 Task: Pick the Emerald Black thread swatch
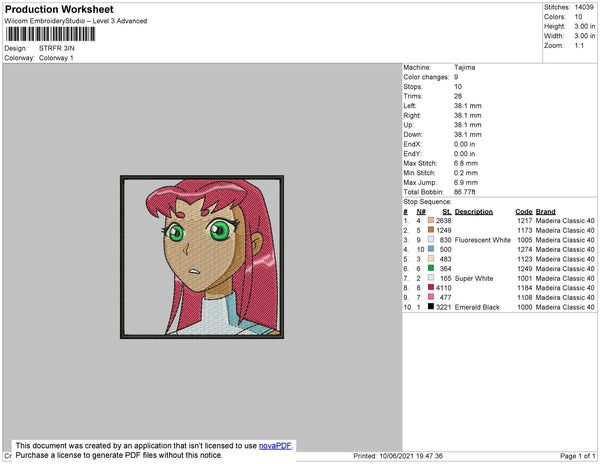tap(431, 306)
